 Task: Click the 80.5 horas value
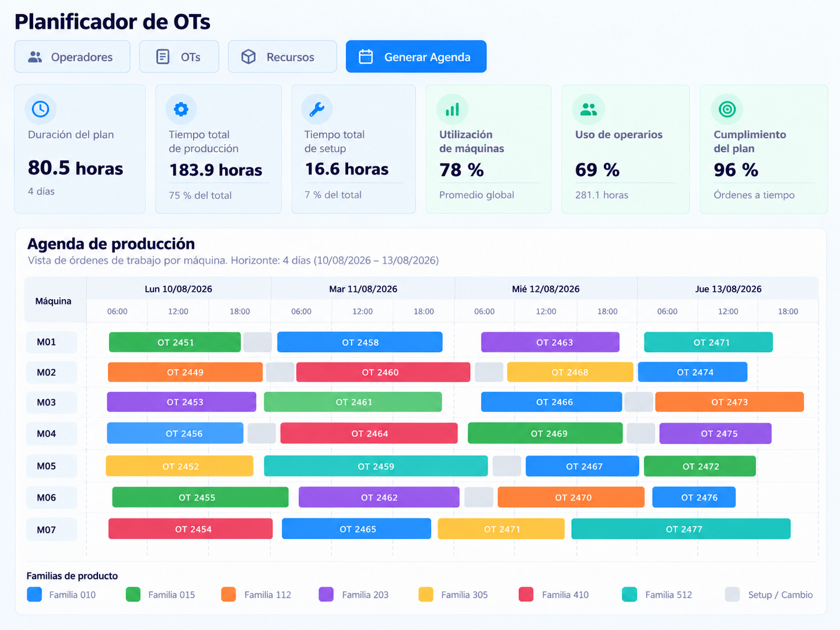tap(75, 168)
